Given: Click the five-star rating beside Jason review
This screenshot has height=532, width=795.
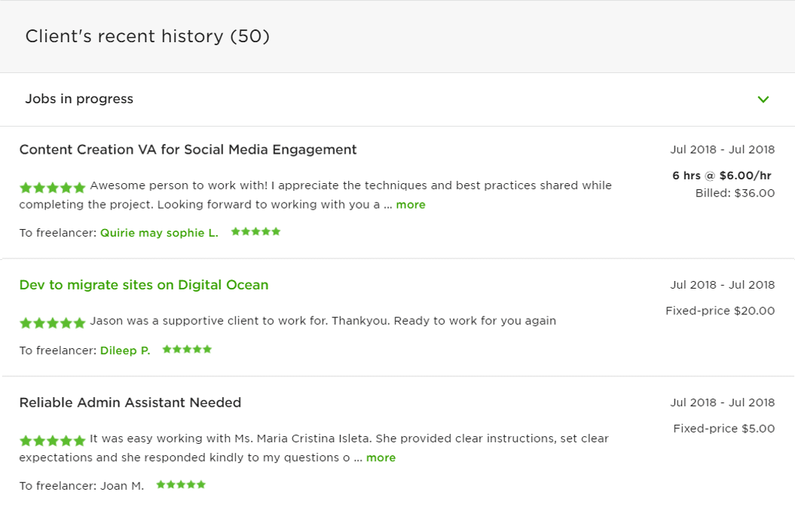Looking at the screenshot, I should (x=52, y=323).
